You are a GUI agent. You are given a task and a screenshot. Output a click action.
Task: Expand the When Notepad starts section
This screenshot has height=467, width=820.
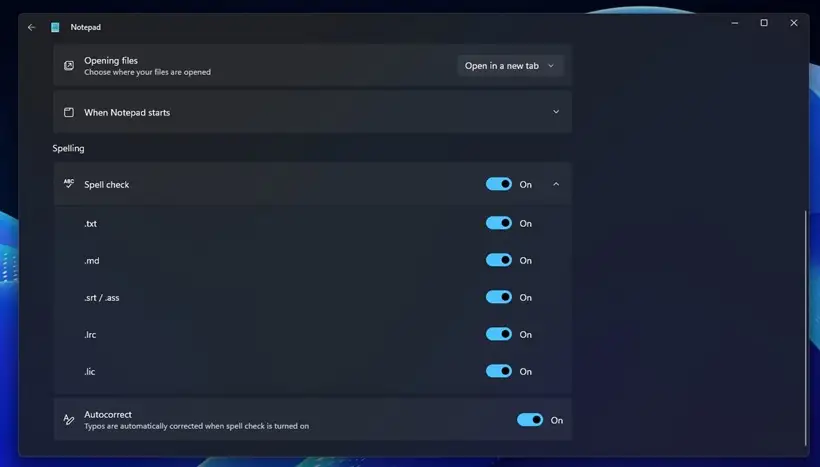(x=556, y=112)
